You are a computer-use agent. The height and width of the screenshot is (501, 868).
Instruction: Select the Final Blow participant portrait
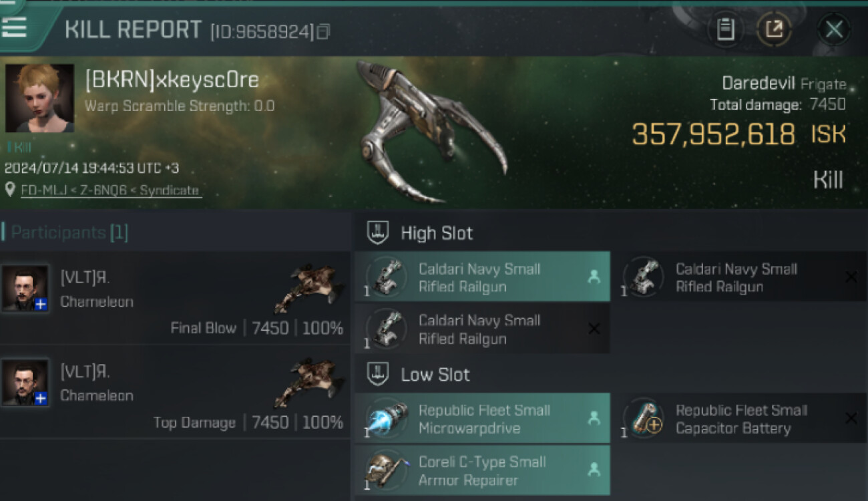click(25, 287)
